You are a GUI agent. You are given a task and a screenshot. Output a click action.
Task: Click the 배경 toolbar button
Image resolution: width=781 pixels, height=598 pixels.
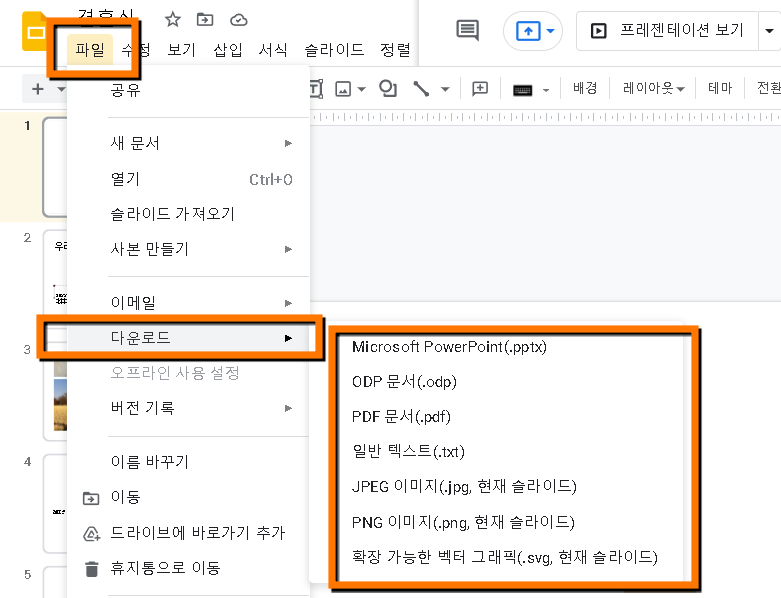click(x=585, y=88)
